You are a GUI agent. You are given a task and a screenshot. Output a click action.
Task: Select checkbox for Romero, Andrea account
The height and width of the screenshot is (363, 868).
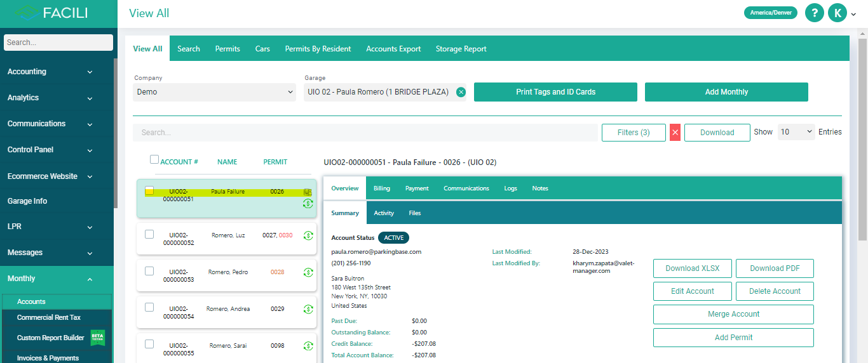[x=149, y=308]
